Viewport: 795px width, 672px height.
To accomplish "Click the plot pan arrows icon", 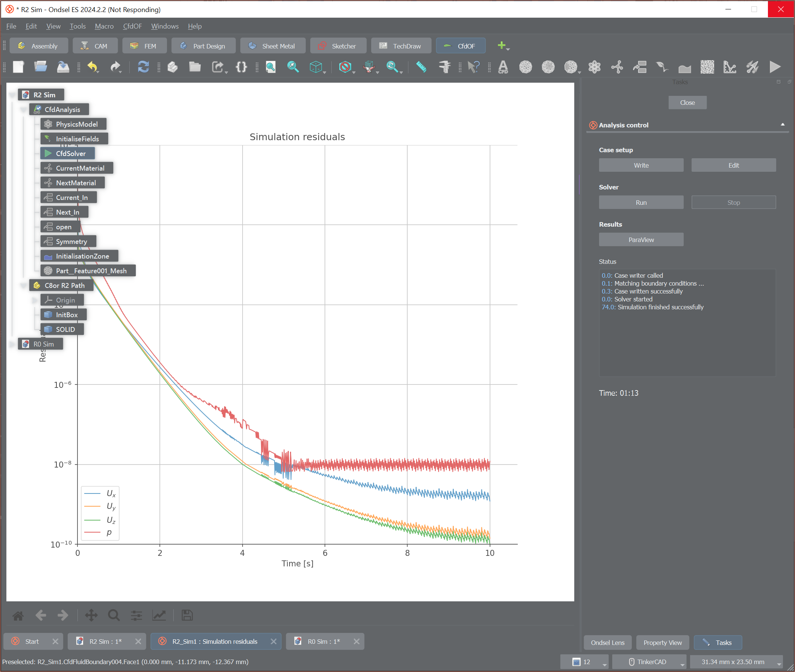I will [91, 615].
